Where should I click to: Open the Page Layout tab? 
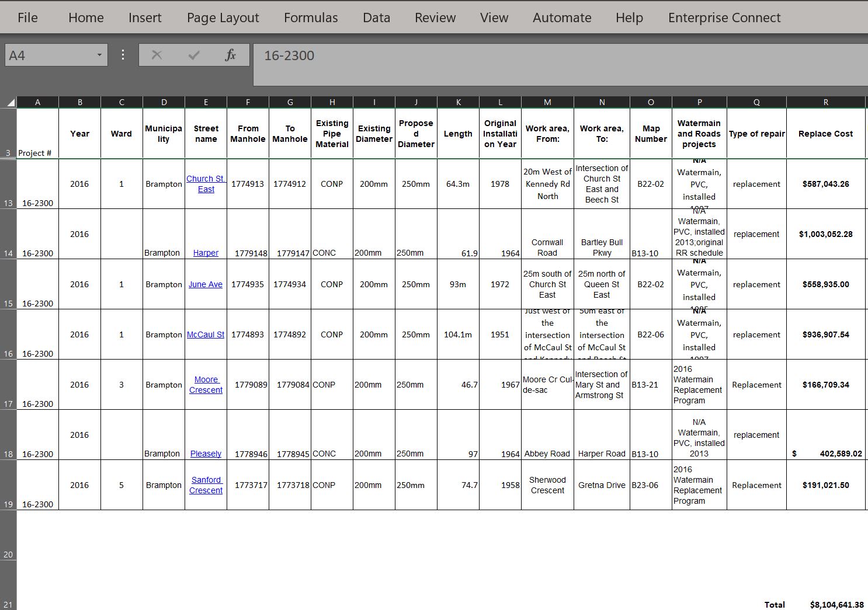pyautogui.click(x=223, y=18)
